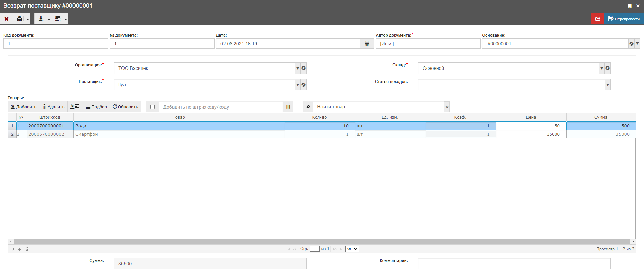Image resolution: width=644 pixels, height=271 pixels.
Task: Open the calendar picker for Дата
Action: coord(367,44)
